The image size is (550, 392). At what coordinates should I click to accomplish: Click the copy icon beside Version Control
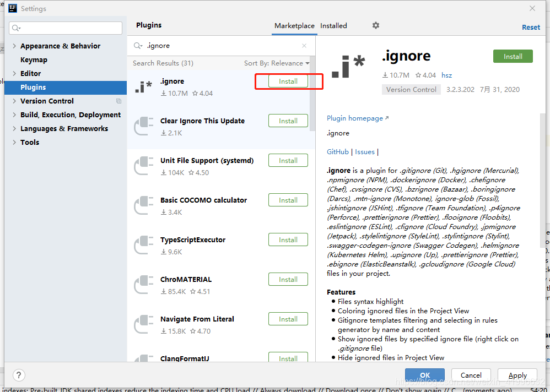118,101
